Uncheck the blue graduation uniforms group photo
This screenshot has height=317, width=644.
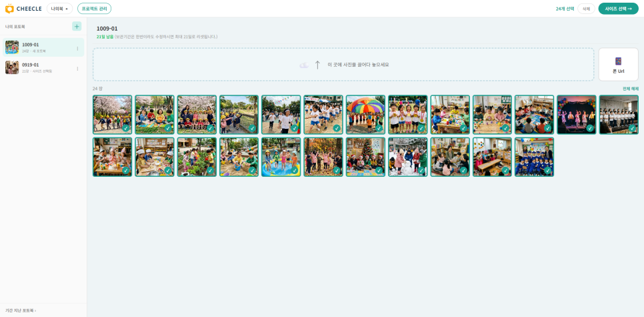(548, 171)
